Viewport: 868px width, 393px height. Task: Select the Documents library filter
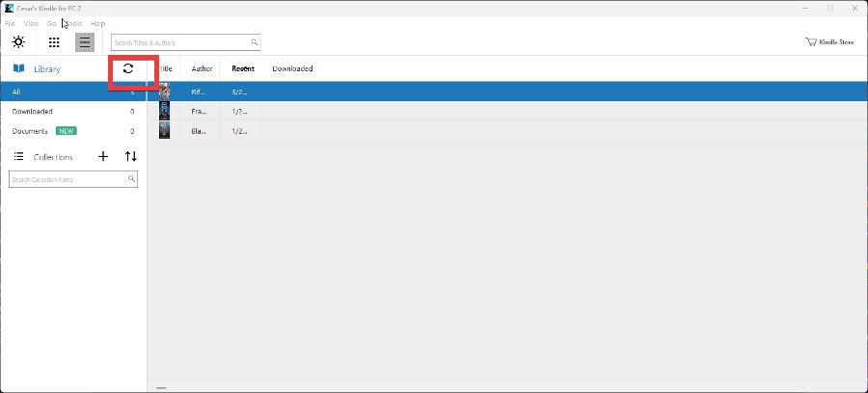[73, 131]
